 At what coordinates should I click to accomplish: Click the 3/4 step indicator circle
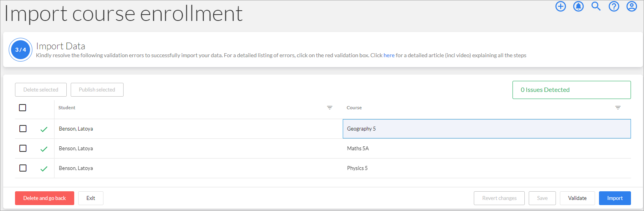click(x=21, y=50)
